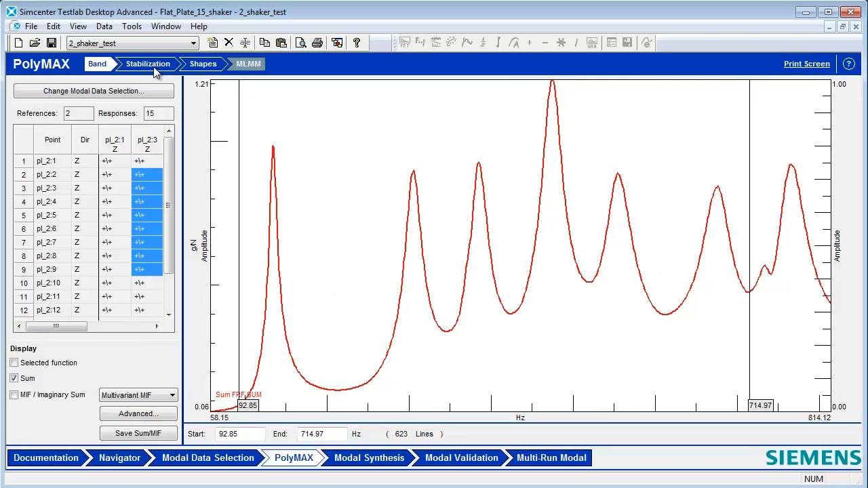Switch to the Documentation workbook tab

46,457
